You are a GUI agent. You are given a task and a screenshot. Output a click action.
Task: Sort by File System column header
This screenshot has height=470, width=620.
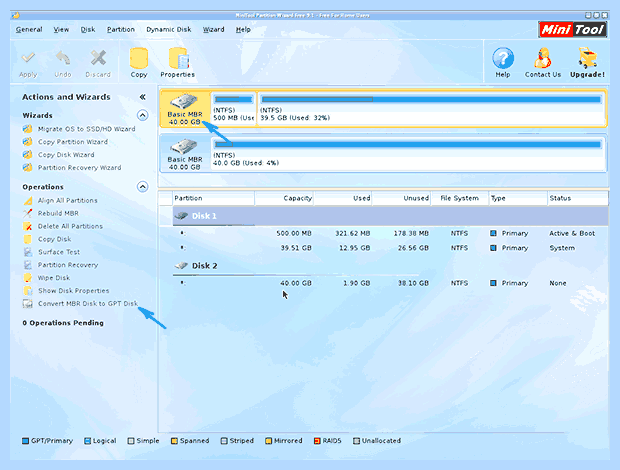coord(460,198)
